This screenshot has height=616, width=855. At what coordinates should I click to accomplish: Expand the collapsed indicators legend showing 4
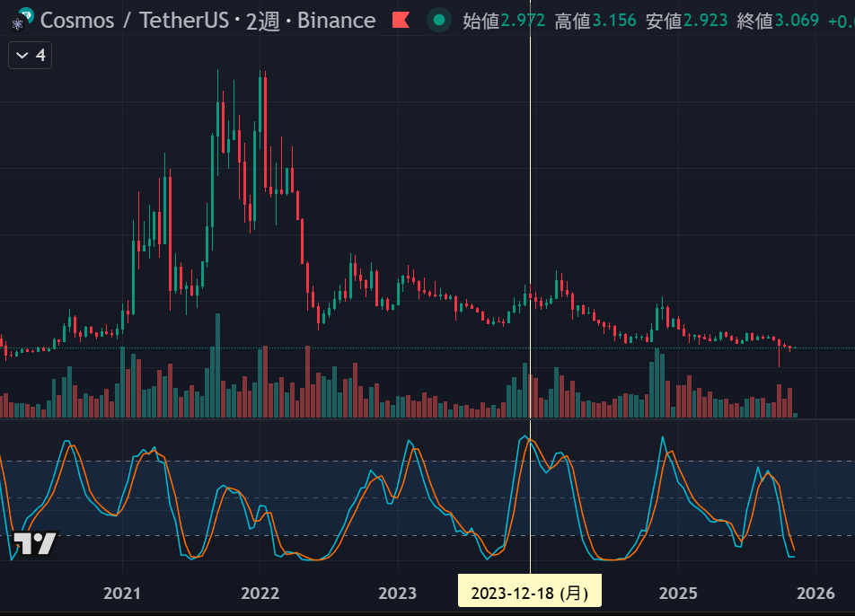[x=31, y=56]
